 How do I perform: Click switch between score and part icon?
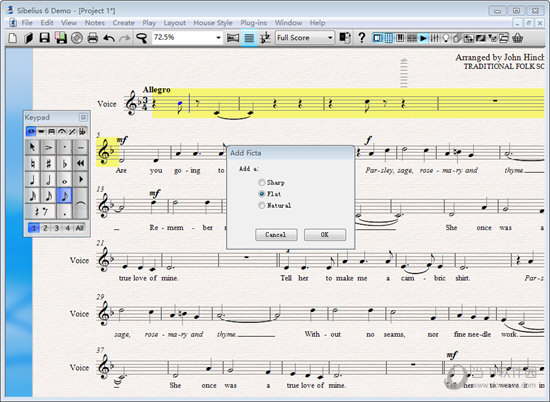[x=345, y=38]
